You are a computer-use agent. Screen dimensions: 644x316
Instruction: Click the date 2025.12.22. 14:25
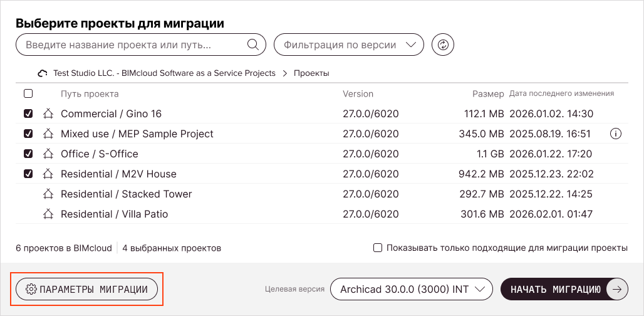(551, 194)
